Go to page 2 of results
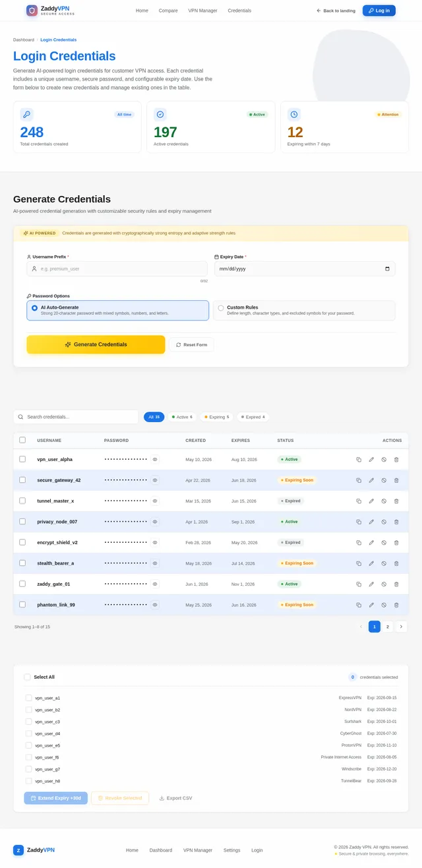The height and width of the screenshot is (868, 422). (x=388, y=627)
